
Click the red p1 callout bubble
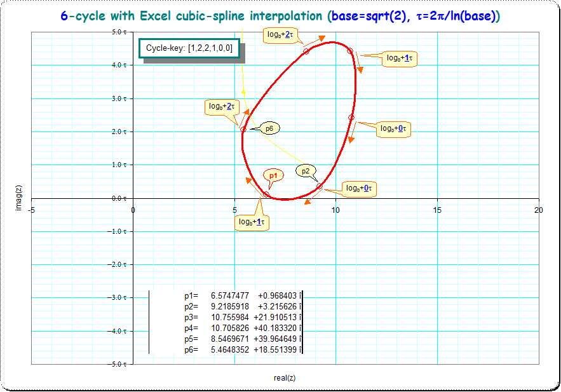point(273,175)
